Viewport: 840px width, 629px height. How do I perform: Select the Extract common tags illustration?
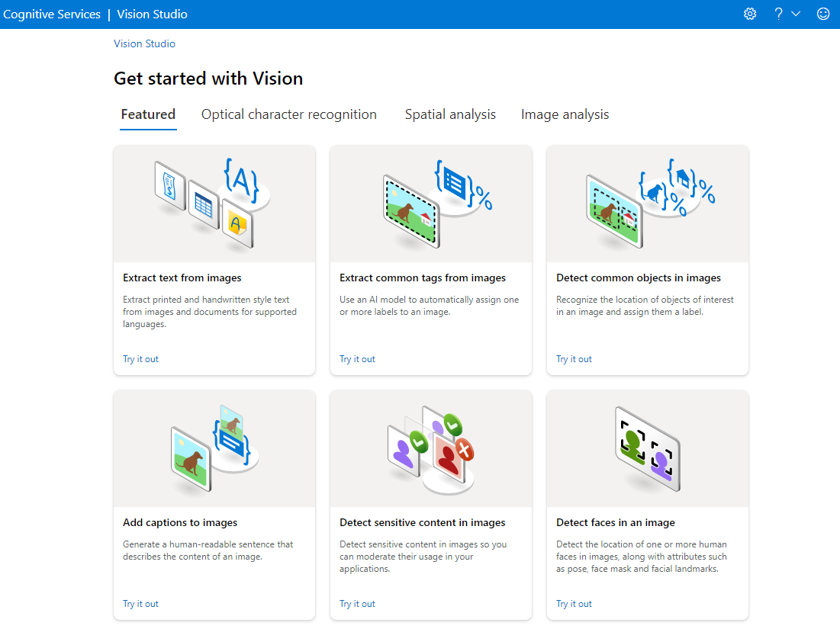click(x=431, y=204)
